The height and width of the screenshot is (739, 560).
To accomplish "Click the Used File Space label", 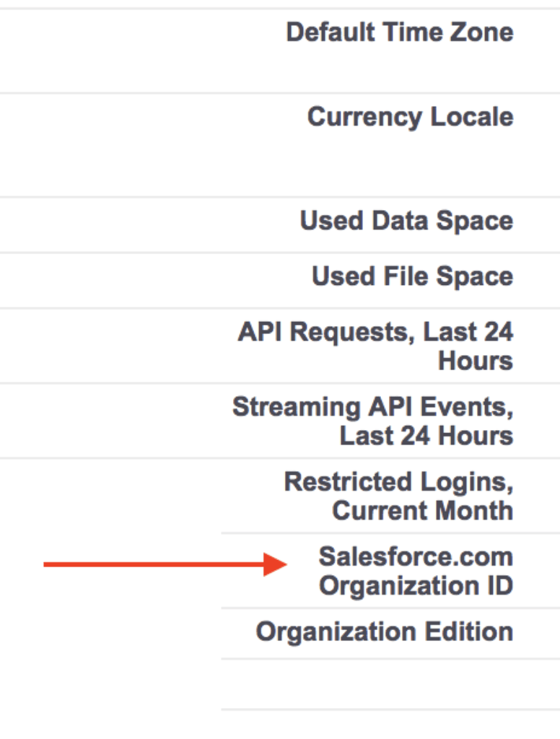I will coord(412,276).
